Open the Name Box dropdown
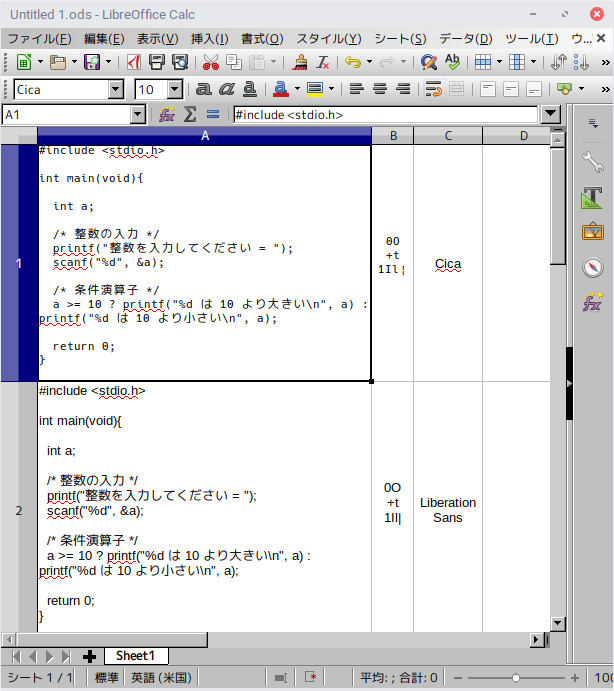This screenshot has height=691, width=614. coord(138,115)
